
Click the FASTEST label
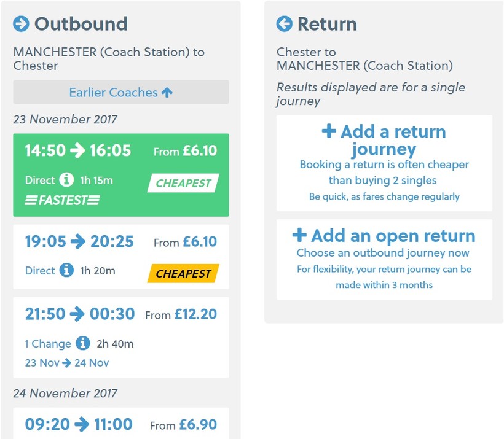pos(62,200)
